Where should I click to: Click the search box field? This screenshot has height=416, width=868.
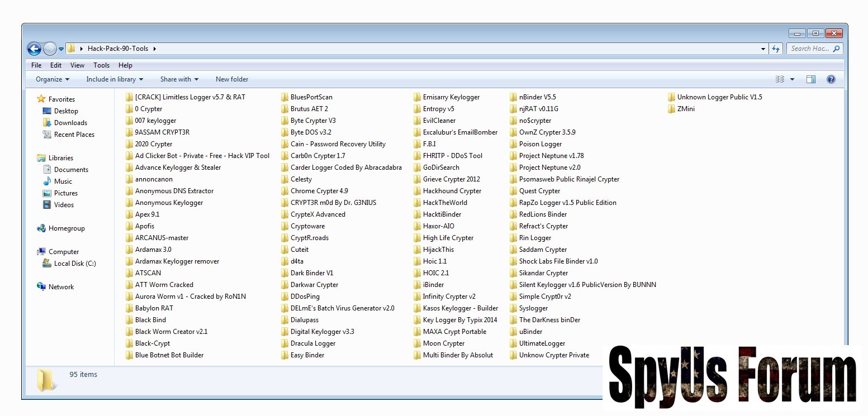click(x=810, y=49)
